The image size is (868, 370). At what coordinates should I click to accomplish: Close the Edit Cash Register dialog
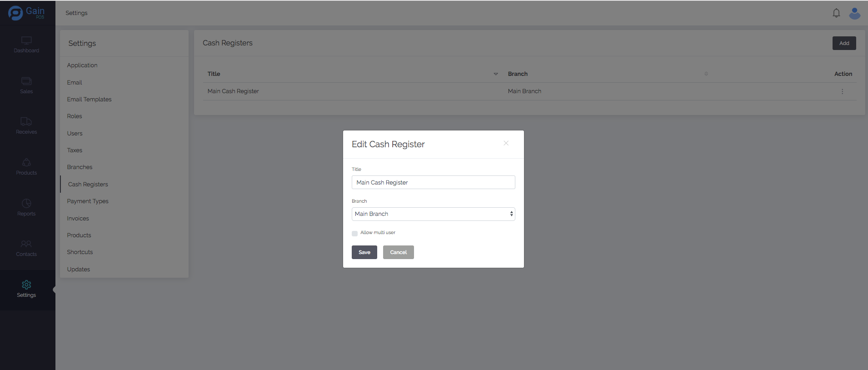click(506, 143)
